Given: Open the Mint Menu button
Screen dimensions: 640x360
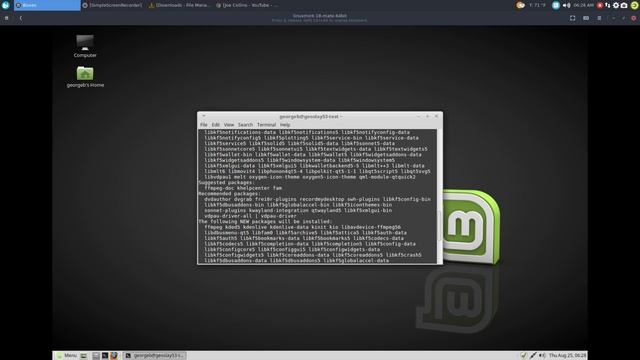Looking at the screenshot, I should coord(67,356).
